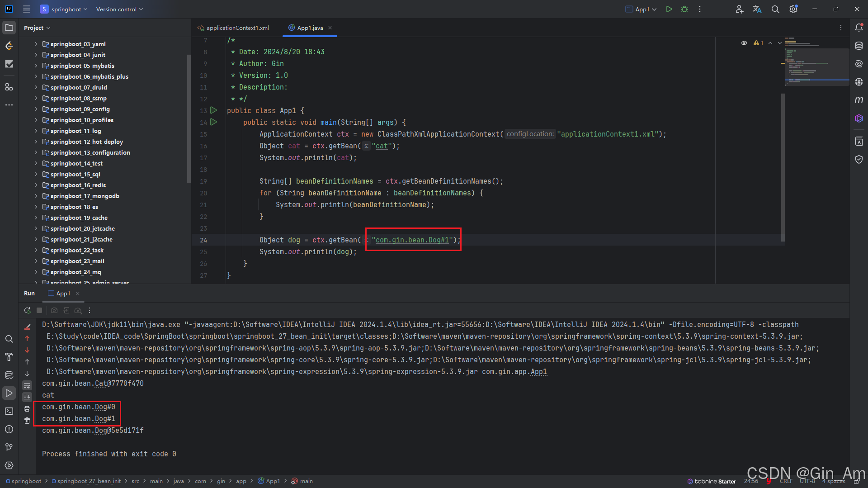Screen dimensions: 868x488
Task: Clear all console output with the trash icon
Action: (x=27, y=421)
